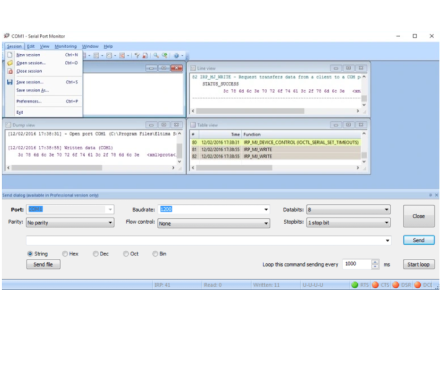Select the String radio button
440x375 pixels.
[30, 254]
